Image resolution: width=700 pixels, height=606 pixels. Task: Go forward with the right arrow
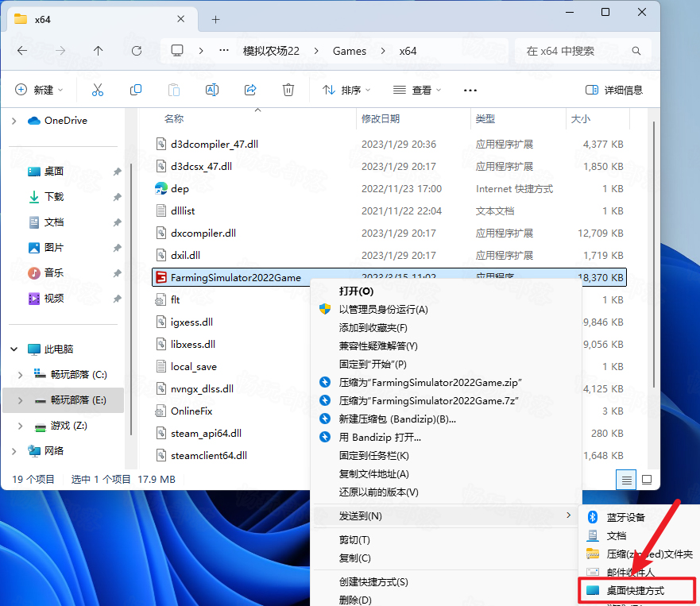[x=60, y=51]
